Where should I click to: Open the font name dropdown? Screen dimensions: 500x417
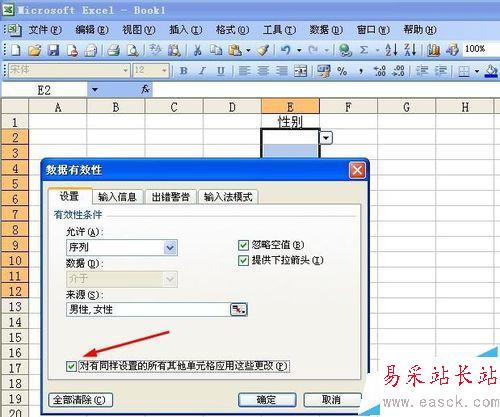click(x=125, y=71)
